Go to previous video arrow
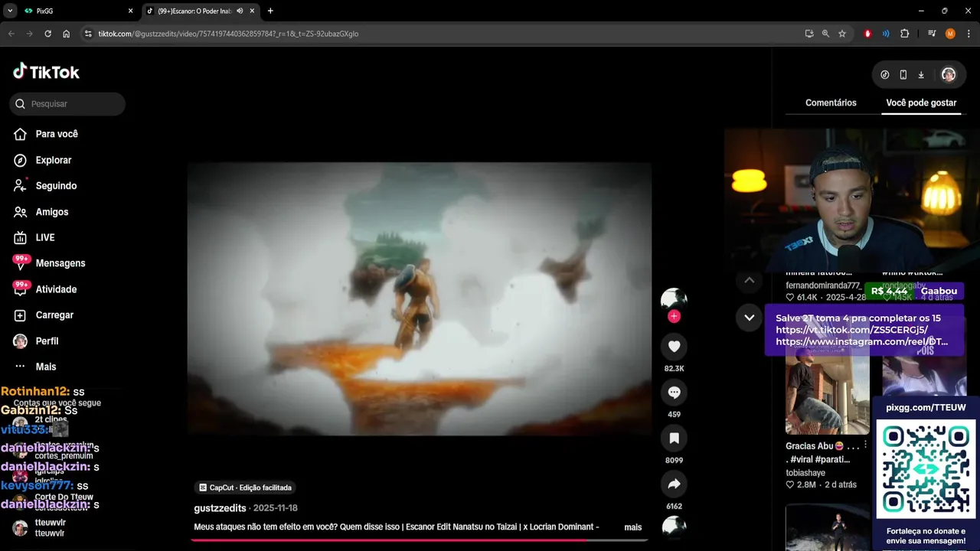The width and height of the screenshot is (980, 551). click(x=750, y=281)
